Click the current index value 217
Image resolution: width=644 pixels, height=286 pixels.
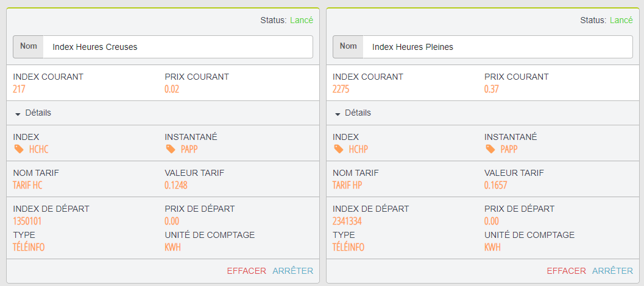(19, 89)
